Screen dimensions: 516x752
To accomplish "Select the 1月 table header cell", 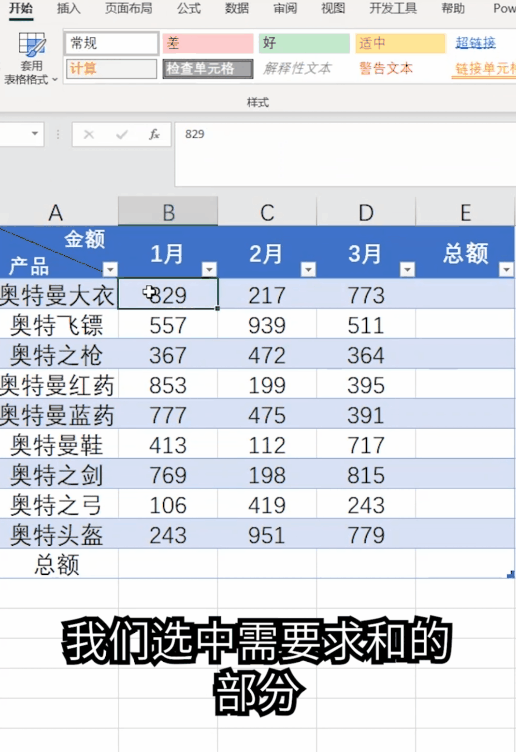I will (x=168, y=252).
